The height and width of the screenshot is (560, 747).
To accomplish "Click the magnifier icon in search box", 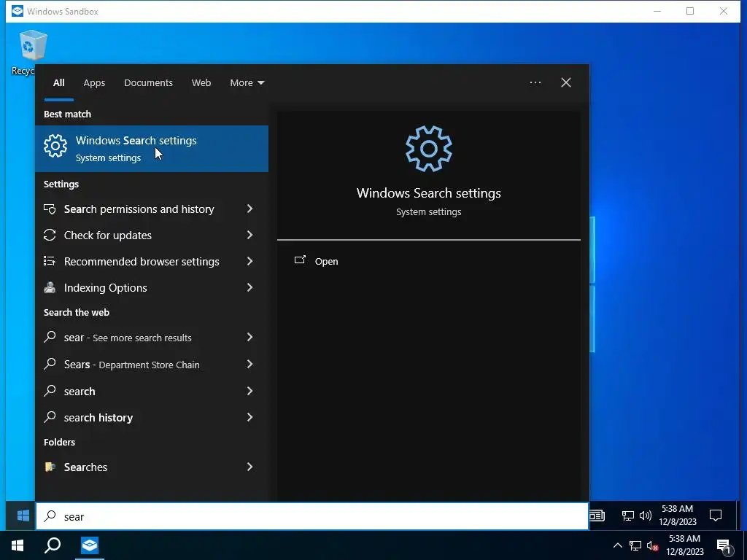I will click(x=50, y=516).
